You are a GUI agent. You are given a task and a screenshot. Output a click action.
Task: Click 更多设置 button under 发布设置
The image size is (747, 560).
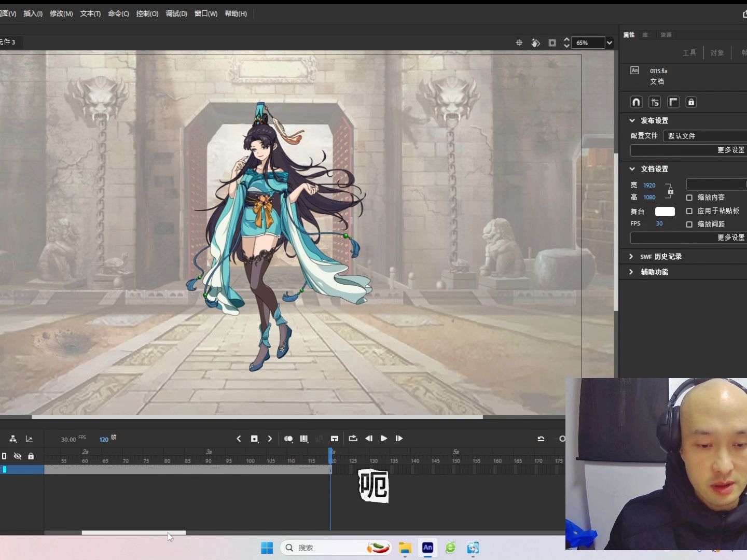point(688,150)
